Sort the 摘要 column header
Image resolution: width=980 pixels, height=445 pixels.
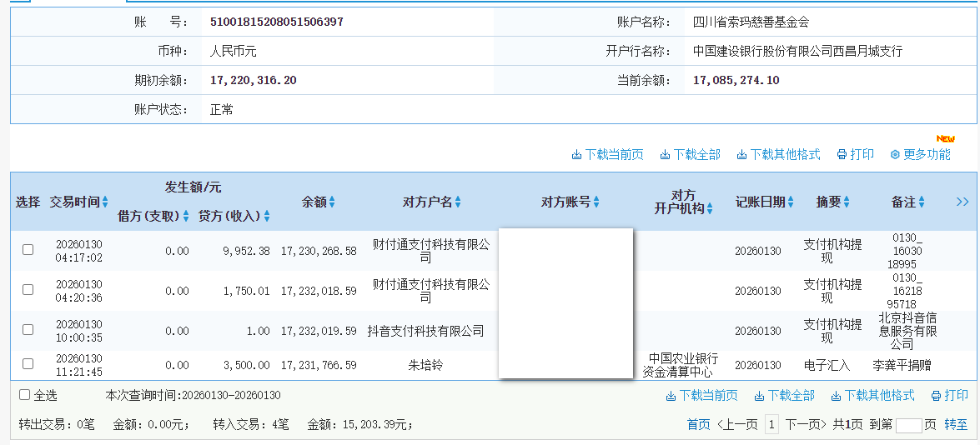pyautogui.click(x=847, y=202)
